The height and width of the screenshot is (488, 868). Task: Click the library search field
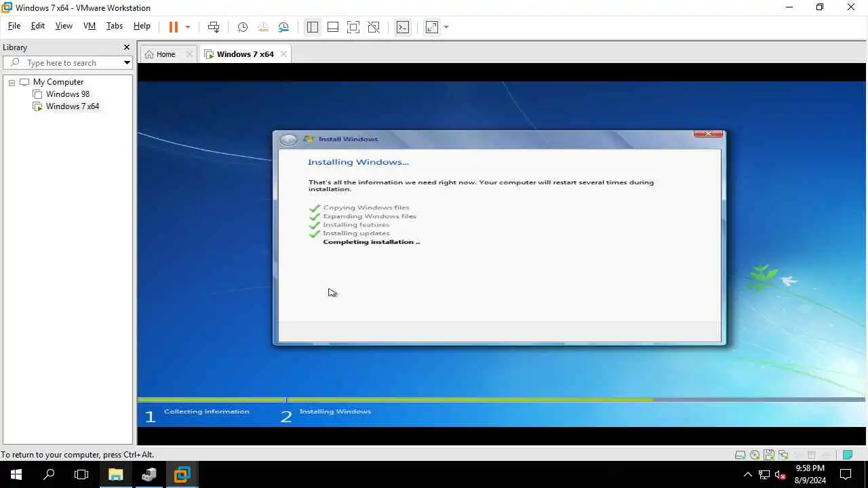[x=68, y=63]
